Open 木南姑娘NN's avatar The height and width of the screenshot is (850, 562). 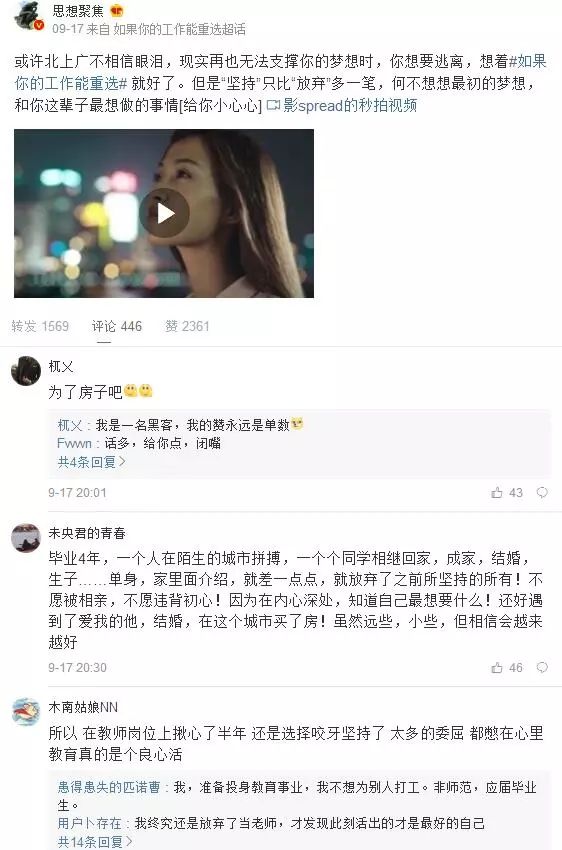26,712
